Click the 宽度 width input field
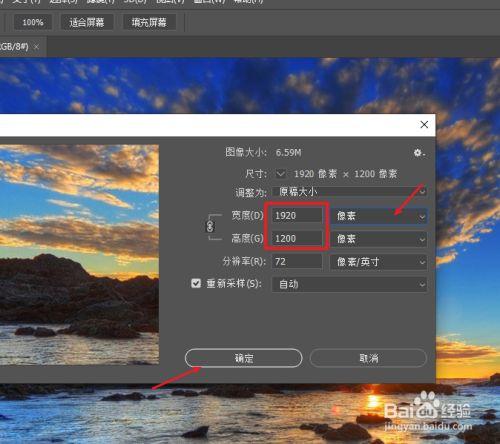 coord(297,216)
